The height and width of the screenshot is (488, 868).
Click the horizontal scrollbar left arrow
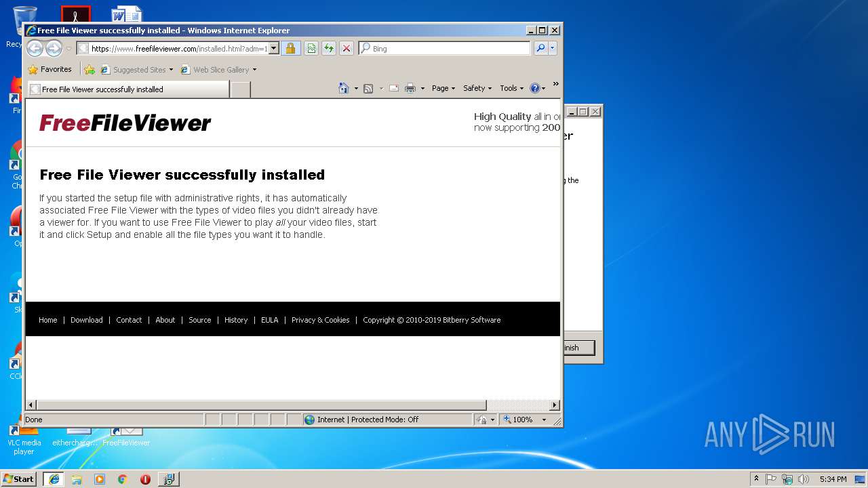31,405
